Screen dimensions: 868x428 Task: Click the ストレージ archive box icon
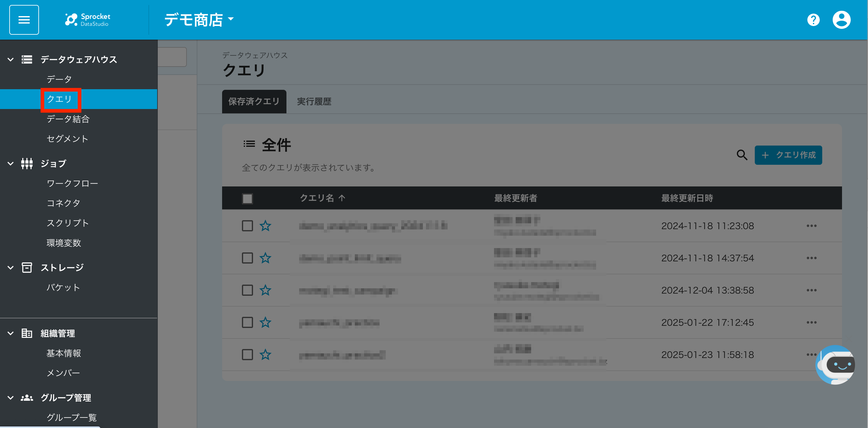27,268
